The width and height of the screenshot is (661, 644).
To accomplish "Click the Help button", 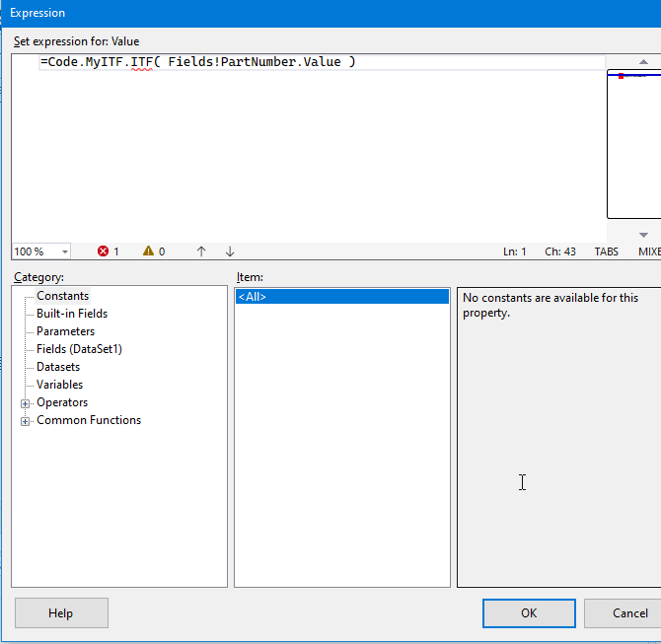I will tap(61, 612).
